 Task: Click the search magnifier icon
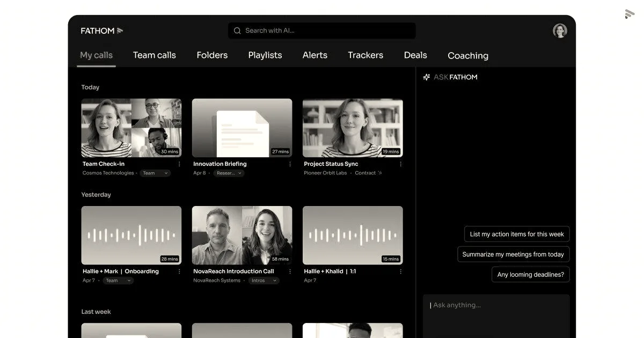coord(237,31)
